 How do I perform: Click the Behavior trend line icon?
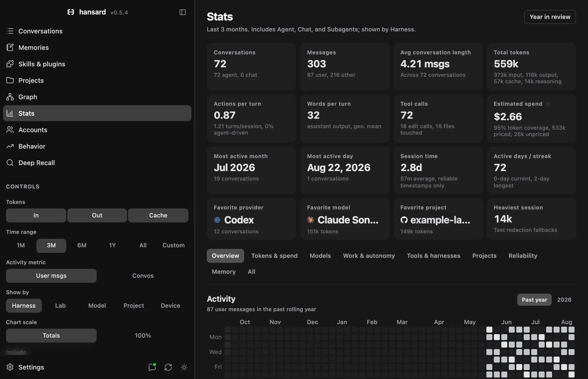click(x=10, y=146)
